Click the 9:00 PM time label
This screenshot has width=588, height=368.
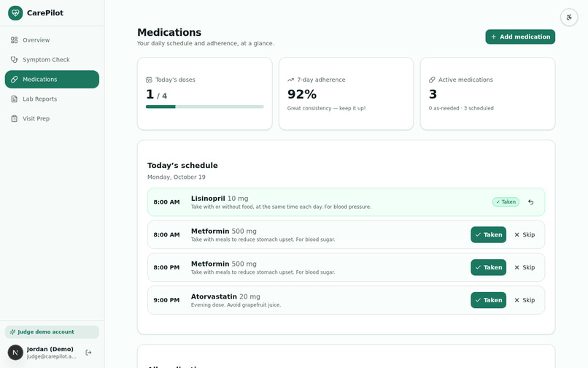click(x=166, y=300)
